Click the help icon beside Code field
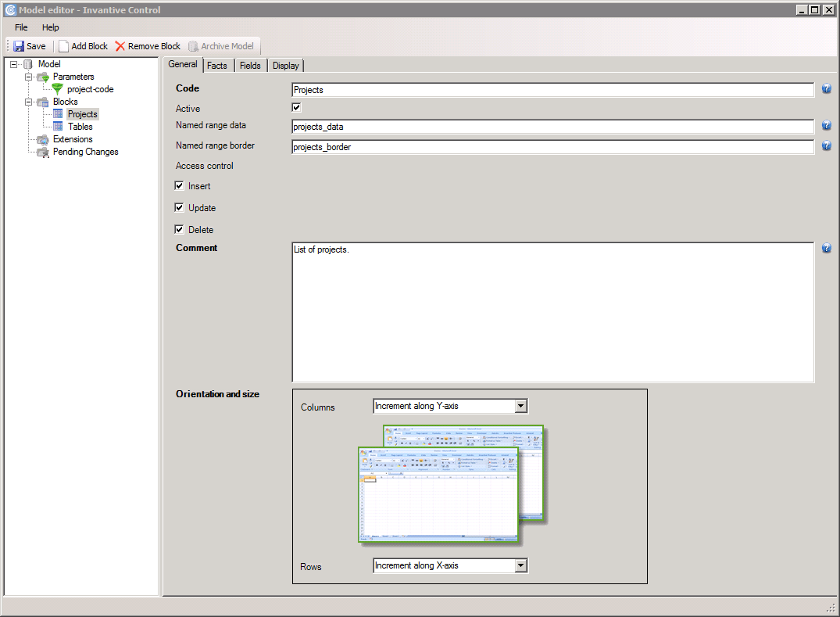 pos(826,89)
